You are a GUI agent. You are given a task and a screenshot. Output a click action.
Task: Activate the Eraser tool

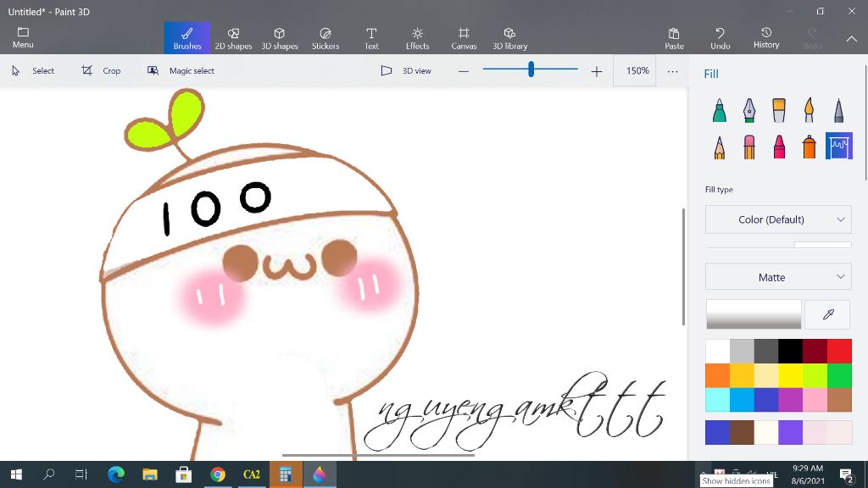(x=749, y=147)
